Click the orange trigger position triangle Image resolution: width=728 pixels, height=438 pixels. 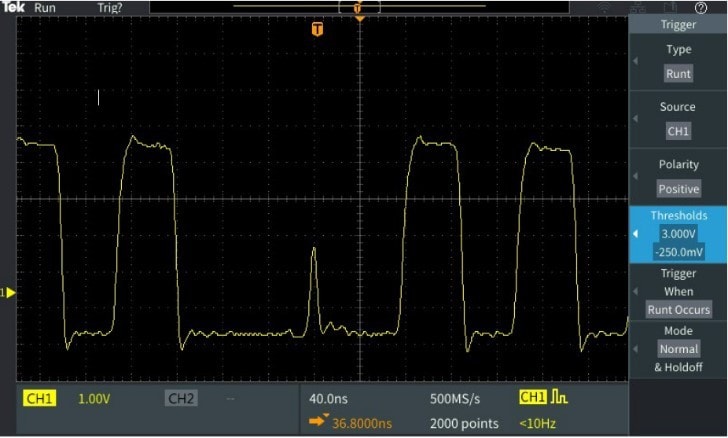(x=359, y=19)
